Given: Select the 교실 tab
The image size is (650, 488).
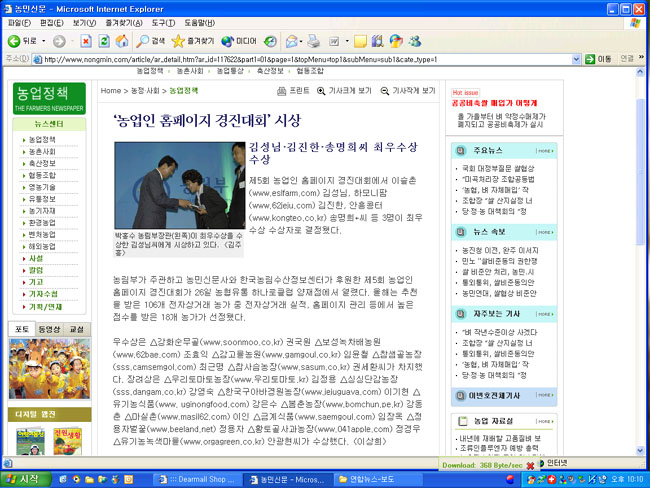Looking at the screenshot, I should [76, 329].
